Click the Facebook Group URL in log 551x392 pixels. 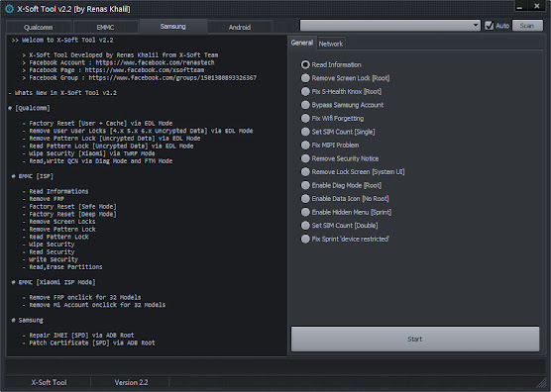172,77
